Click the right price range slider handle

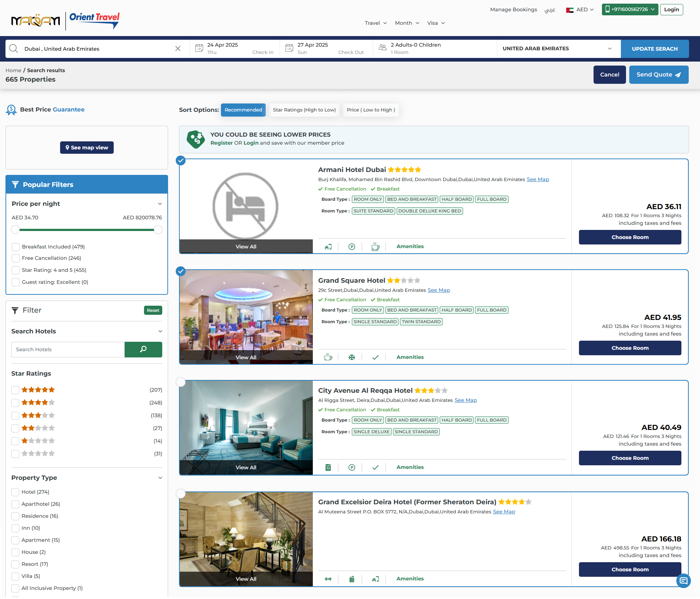(x=158, y=230)
